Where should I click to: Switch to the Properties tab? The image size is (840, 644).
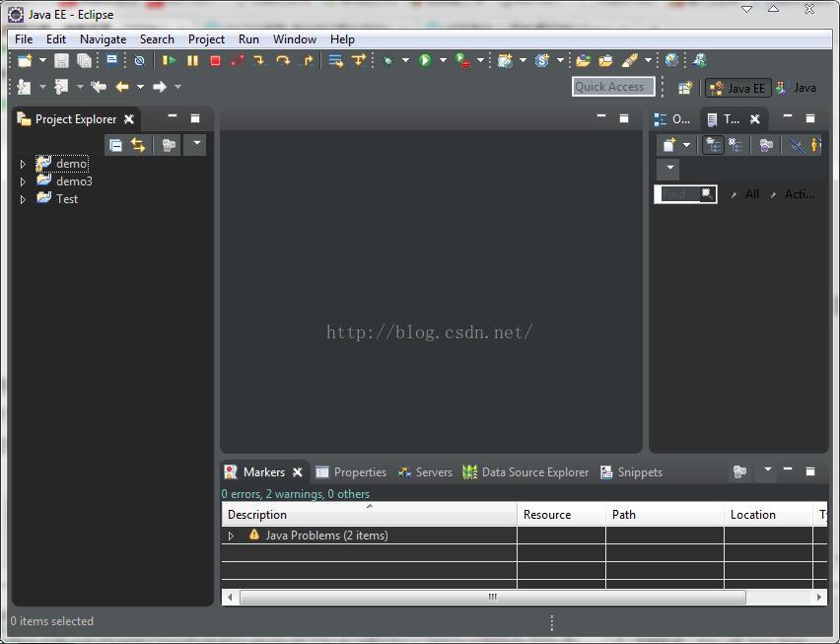tap(351, 472)
